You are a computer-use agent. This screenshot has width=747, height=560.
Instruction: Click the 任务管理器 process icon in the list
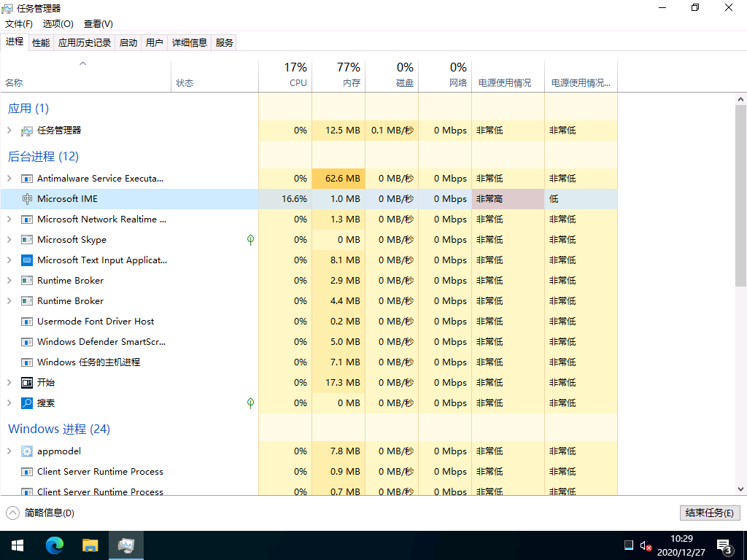coord(27,131)
